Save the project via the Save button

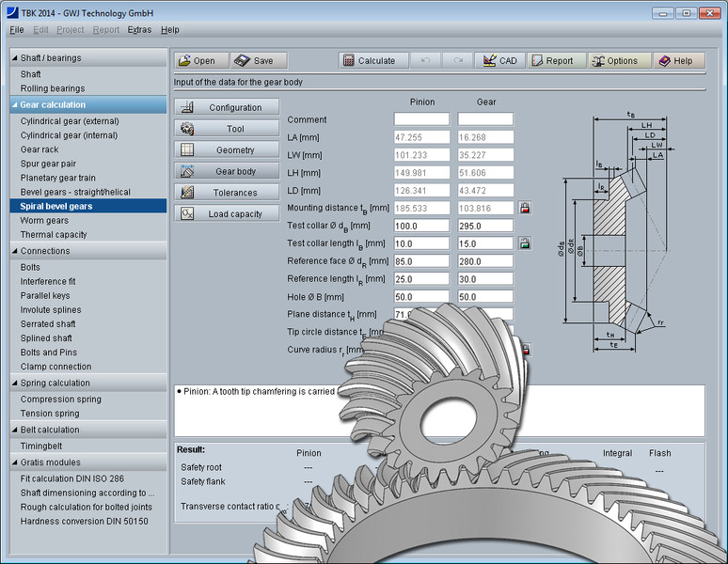(259, 60)
